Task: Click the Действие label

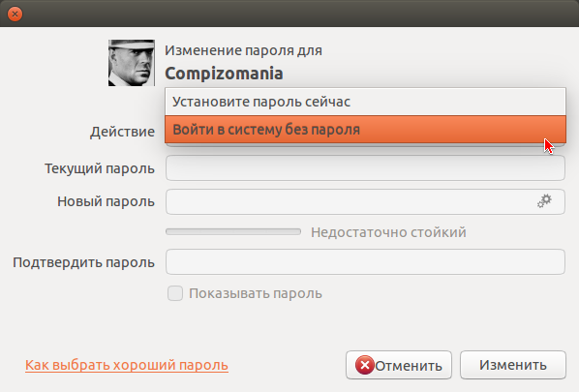Action: [x=122, y=132]
